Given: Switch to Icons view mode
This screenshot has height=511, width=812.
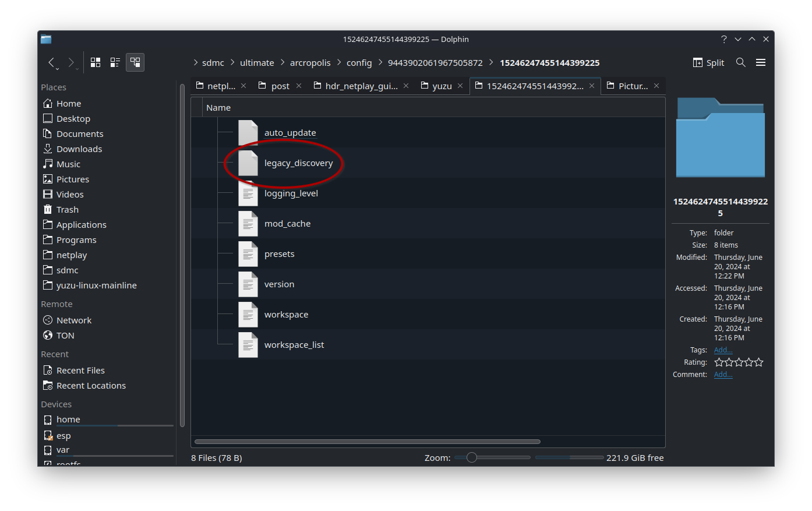Looking at the screenshot, I should [x=96, y=62].
